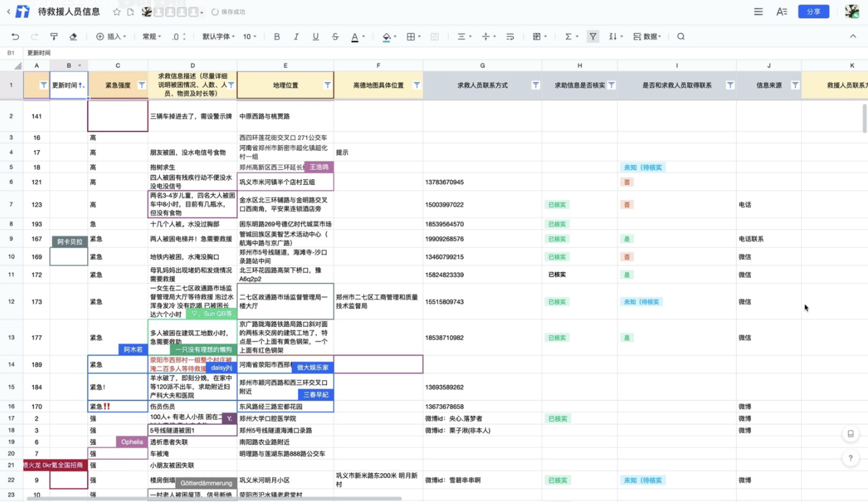Select the format painter tool
868x502 pixels.
point(54,36)
